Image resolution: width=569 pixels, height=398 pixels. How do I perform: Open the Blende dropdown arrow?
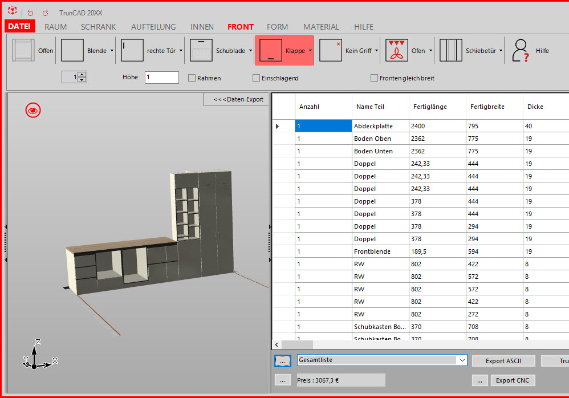[112, 50]
